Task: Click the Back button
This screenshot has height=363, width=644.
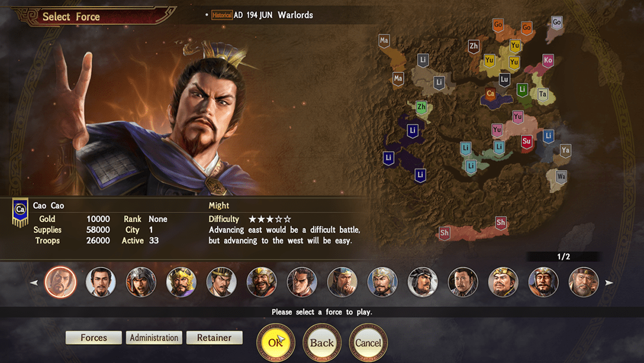Action: tap(322, 343)
